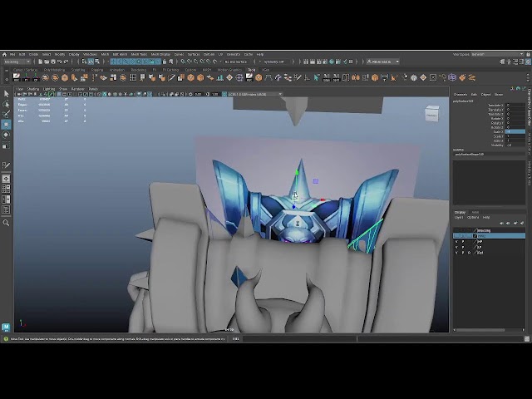Viewport: 532px width, 399px height.
Task: Click the Redo arrow icon
Action: point(66,62)
